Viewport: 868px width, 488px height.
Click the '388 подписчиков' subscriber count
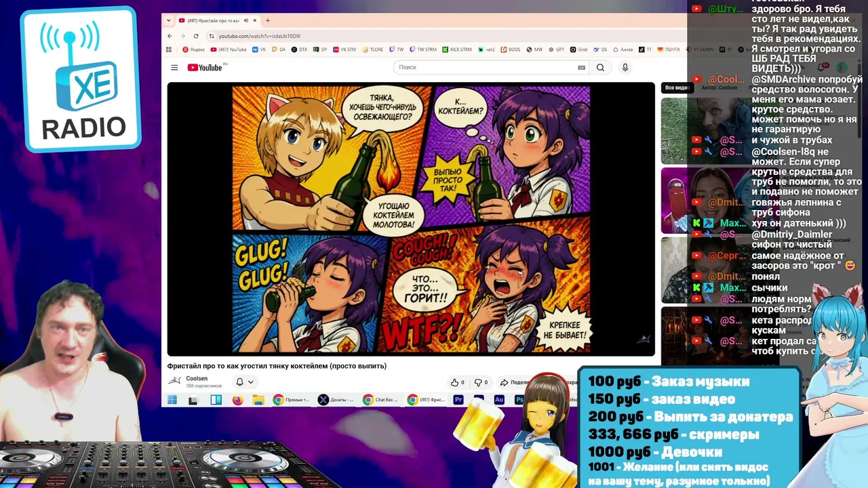pyautogui.click(x=203, y=386)
